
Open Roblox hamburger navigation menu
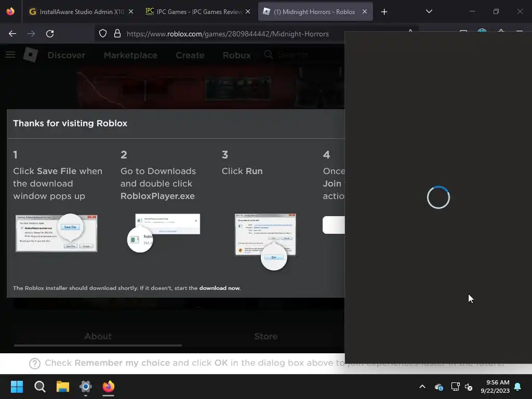(x=10, y=55)
